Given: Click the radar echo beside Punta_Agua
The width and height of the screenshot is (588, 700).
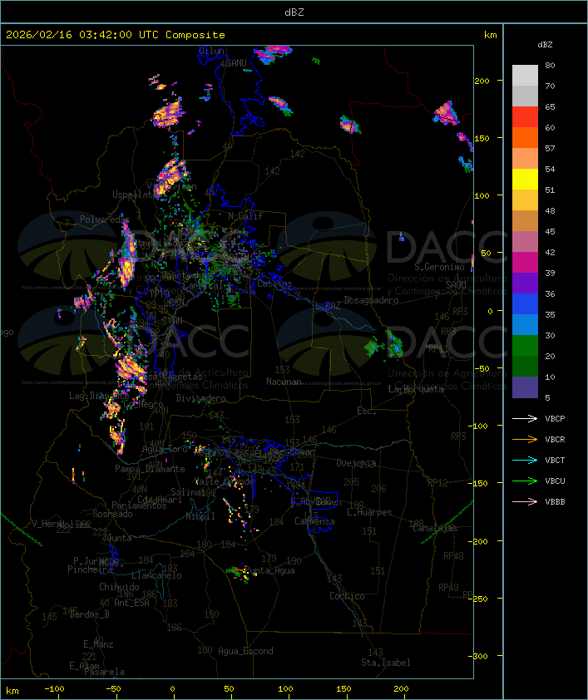Looking at the screenshot, I should [x=241, y=572].
